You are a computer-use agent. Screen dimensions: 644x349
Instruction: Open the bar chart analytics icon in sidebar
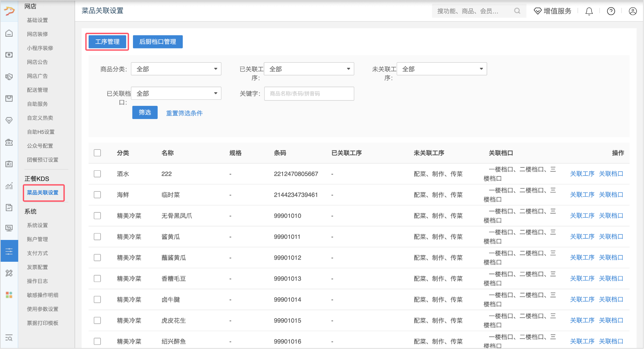coord(9,186)
